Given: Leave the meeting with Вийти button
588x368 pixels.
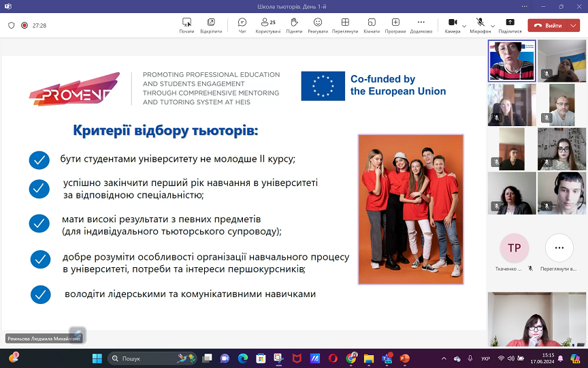Looking at the screenshot, I should coord(549,25).
